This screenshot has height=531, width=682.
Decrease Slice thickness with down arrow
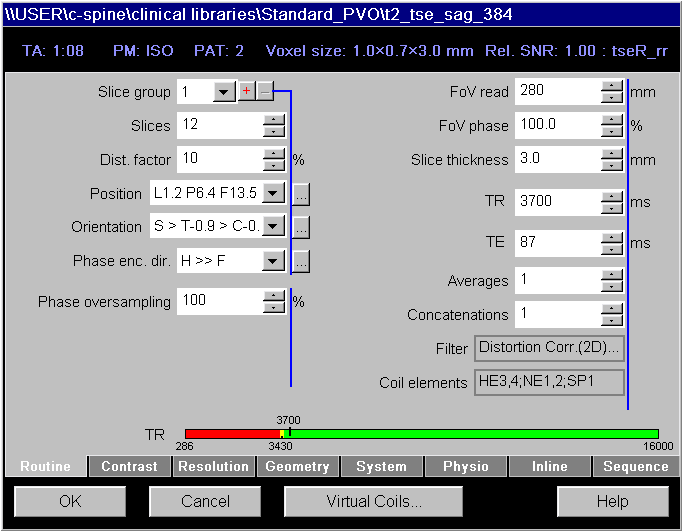coord(612,165)
